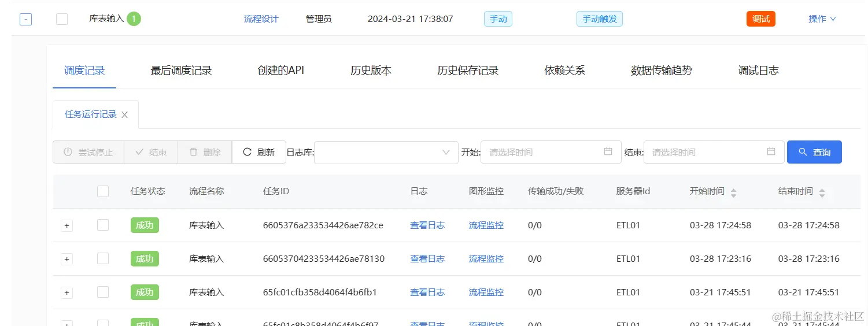
Task: Open the 历史版本 tab
Action: coord(371,71)
